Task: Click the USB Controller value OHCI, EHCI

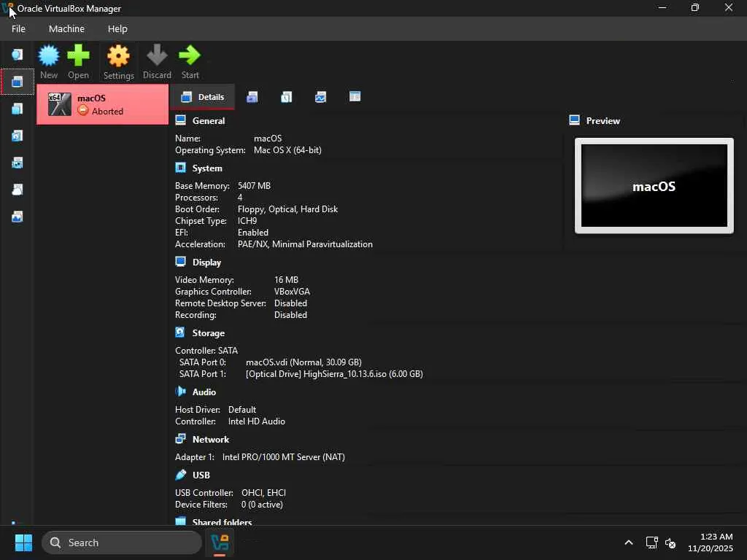Action: coord(263,493)
